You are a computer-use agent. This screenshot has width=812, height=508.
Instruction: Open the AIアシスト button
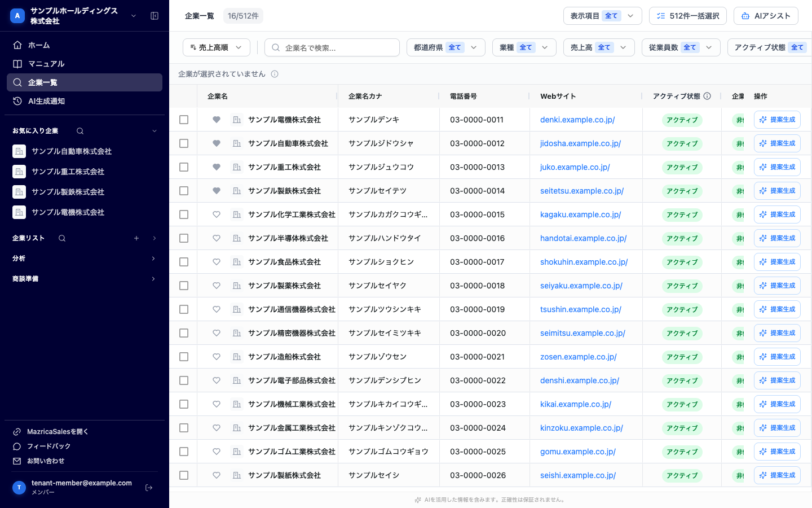766,16
